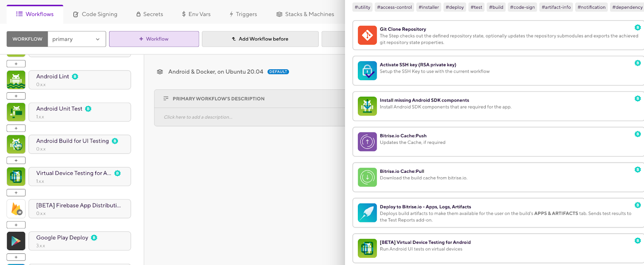This screenshot has width=644, height=265.
Task: Click verified badge next to Android Unit Test
Action: pyautogui.click(x=88, y=109)
